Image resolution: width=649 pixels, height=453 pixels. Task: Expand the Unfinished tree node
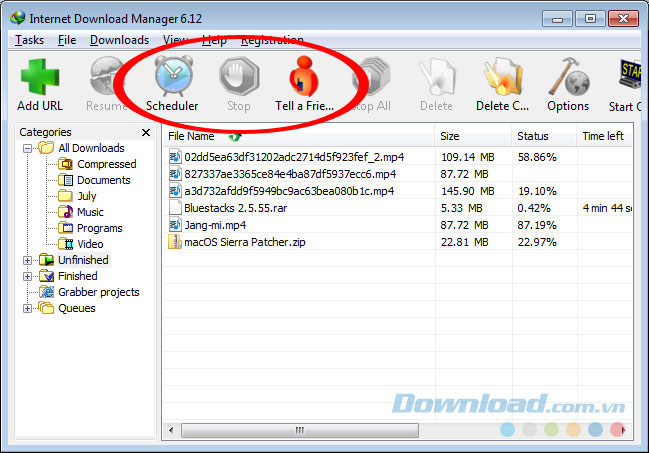tap(27, 260)
